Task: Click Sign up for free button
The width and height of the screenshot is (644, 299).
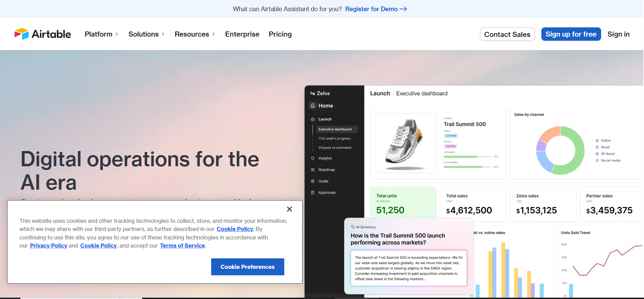Action: tap(571, 34)
